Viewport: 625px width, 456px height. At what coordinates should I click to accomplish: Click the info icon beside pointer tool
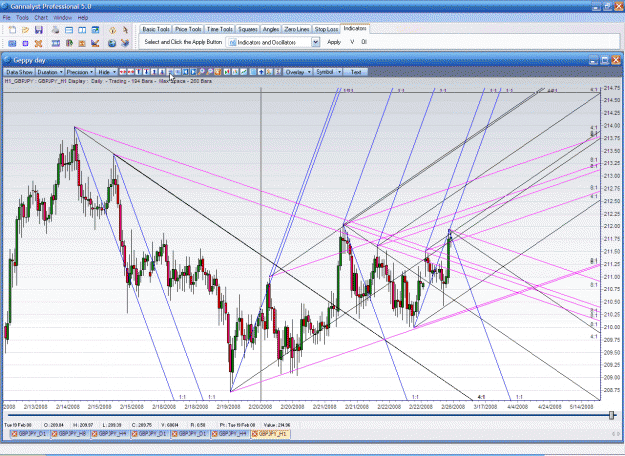click(x=112, y=30)
